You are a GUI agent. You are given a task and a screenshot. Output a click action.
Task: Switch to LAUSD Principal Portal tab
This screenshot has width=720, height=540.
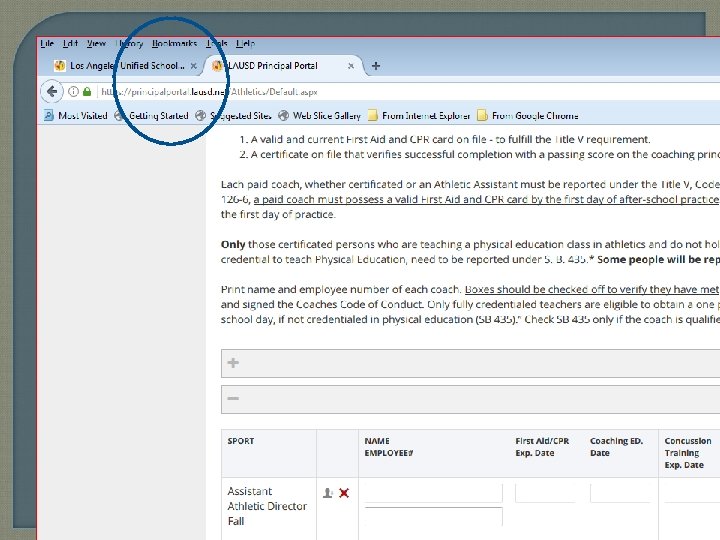283,66
